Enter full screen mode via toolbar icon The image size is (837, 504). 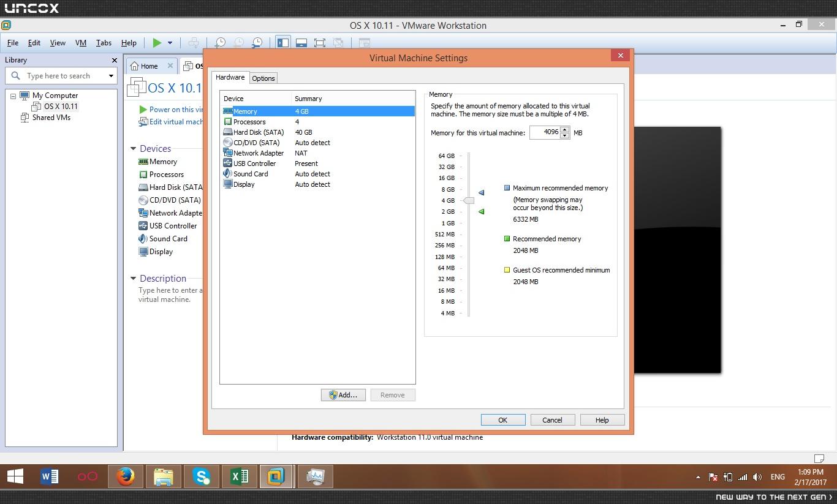click(320, 42)
